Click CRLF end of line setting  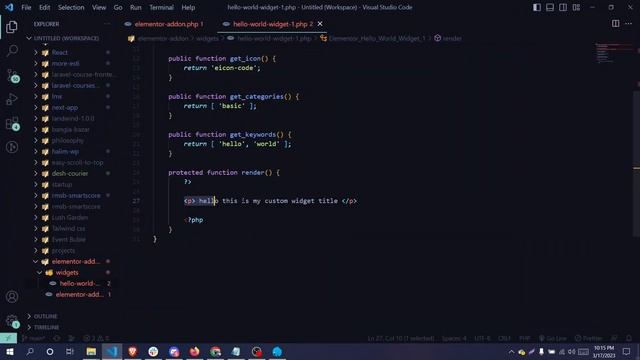click(504, 338)
